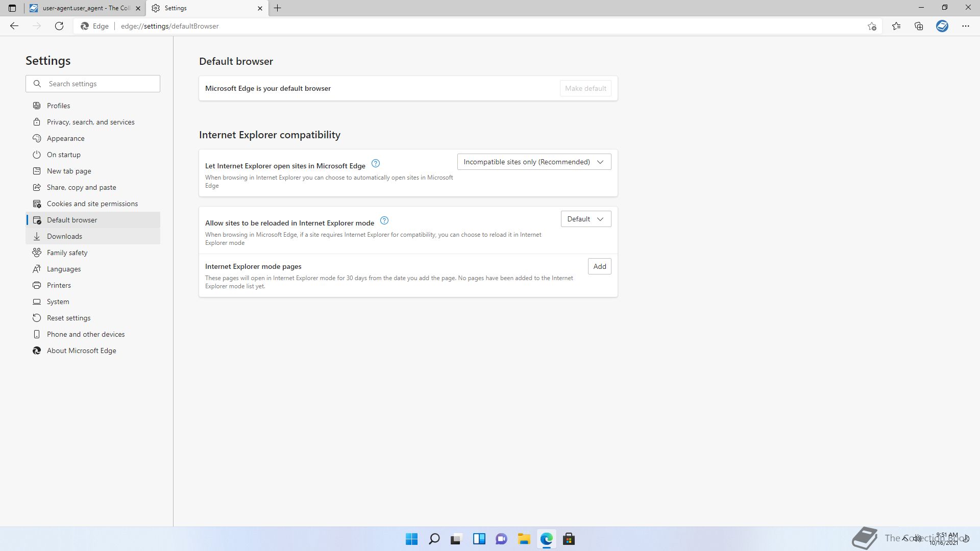Close the Settings tab
Screen dimensions: 980x551
260,8
